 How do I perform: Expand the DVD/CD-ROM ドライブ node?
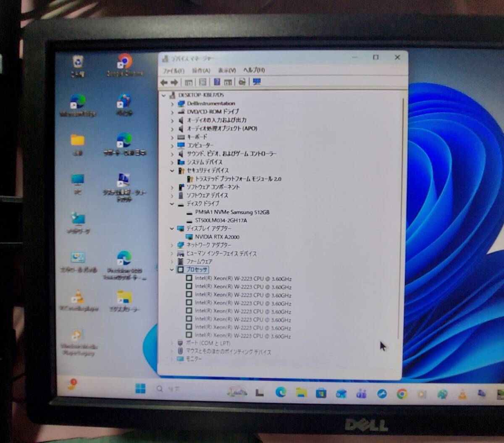click(172, 112)
